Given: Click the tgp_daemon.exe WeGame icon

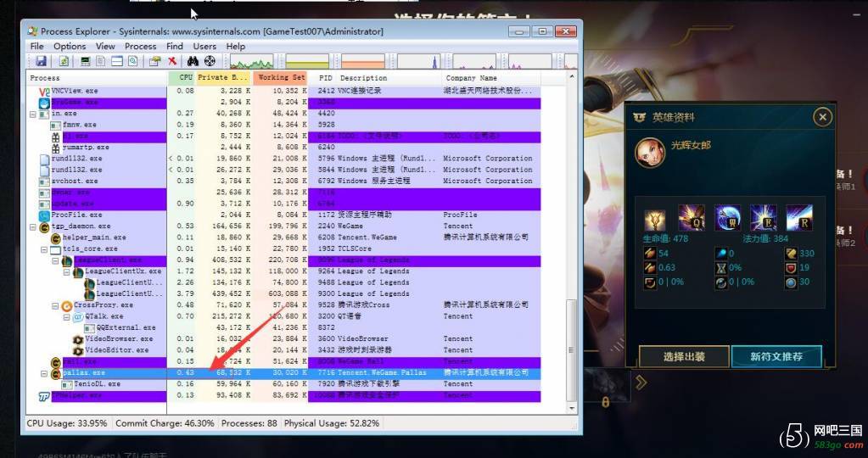Looking at the screenshot, I should pyautogui.click(x=45, y=226).
